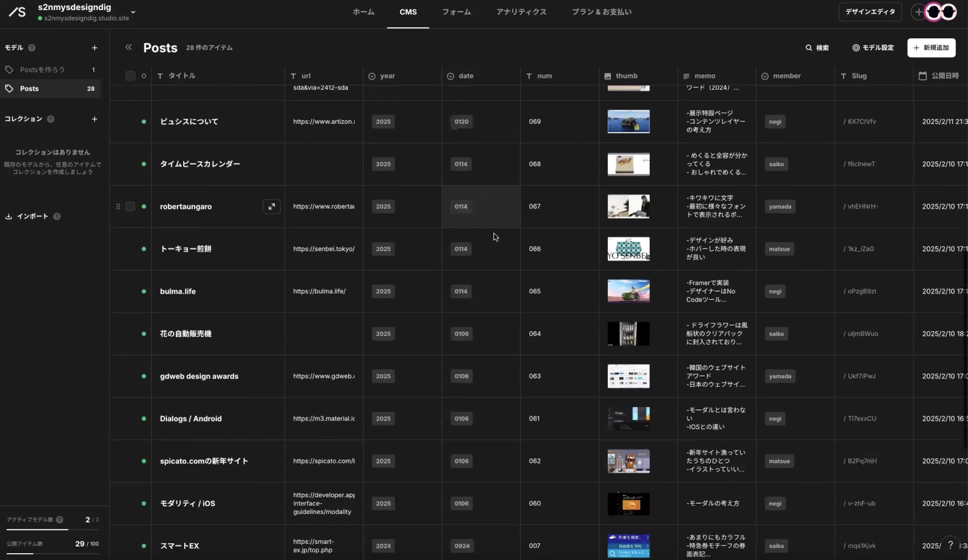968x560 pixels.
Task: Click help question mark beside モデル
Action: pyautogui.click(x=32, y=48)
